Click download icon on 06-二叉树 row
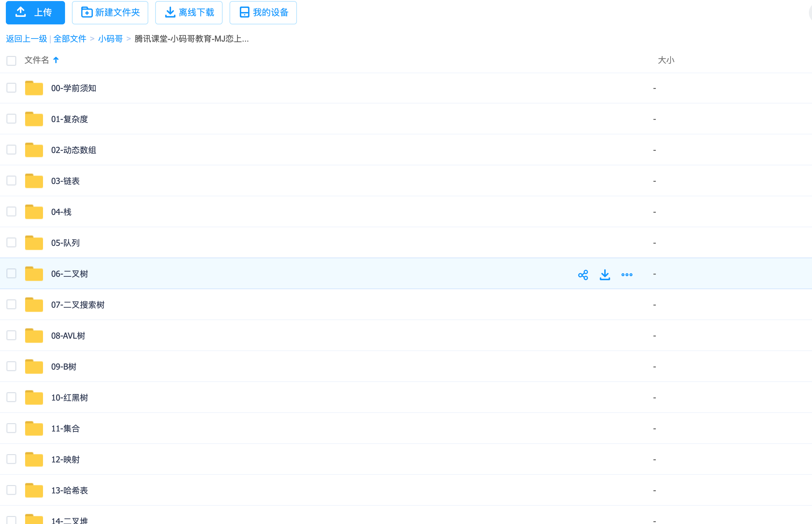Screen dimensions: 812x524 pyautogui.click(x=605, y=275)
